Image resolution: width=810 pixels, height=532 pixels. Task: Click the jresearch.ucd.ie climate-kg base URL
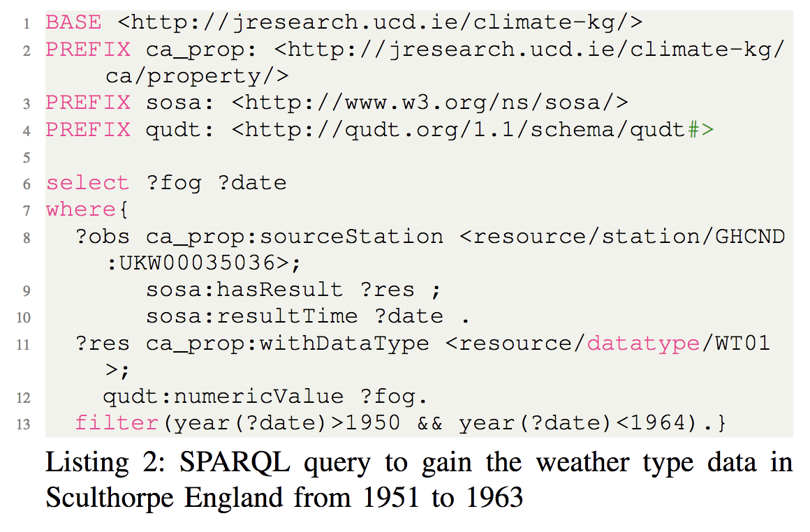(x=379, y=22)
